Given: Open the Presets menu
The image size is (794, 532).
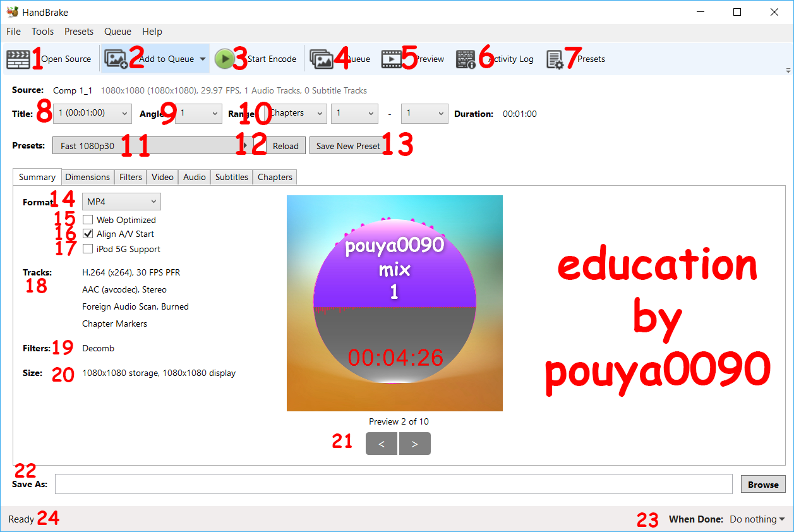Looking at the screenshot, I should coord(79,32).
